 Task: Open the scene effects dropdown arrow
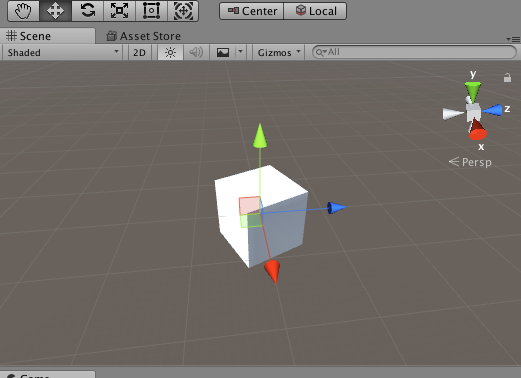click(240, 52)
